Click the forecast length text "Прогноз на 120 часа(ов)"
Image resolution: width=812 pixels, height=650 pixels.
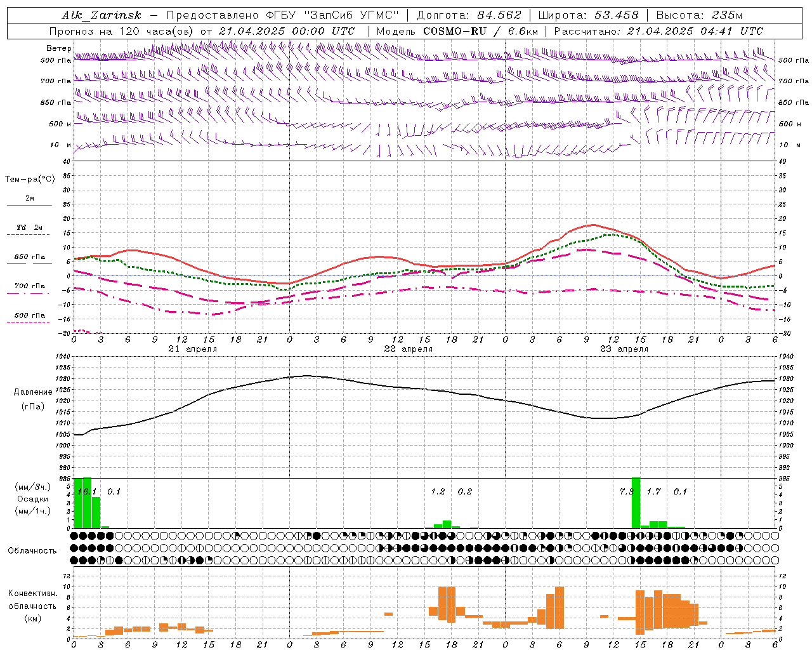pos(122,31)
